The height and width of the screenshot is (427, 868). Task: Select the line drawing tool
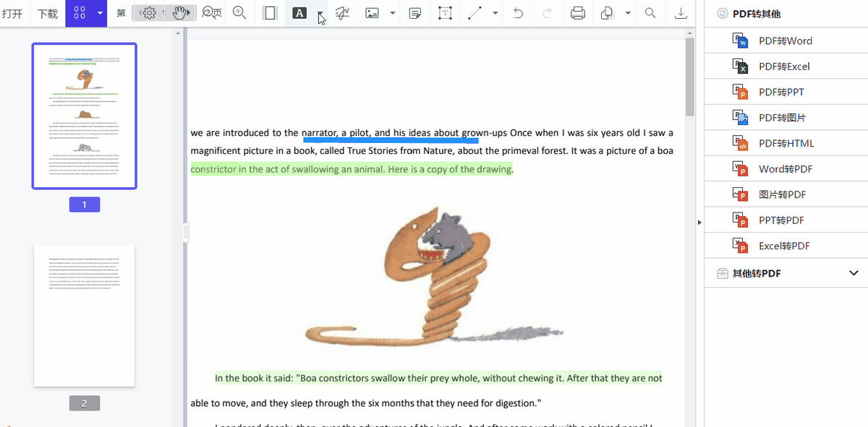pyautogui.click(x=475, y=13)
